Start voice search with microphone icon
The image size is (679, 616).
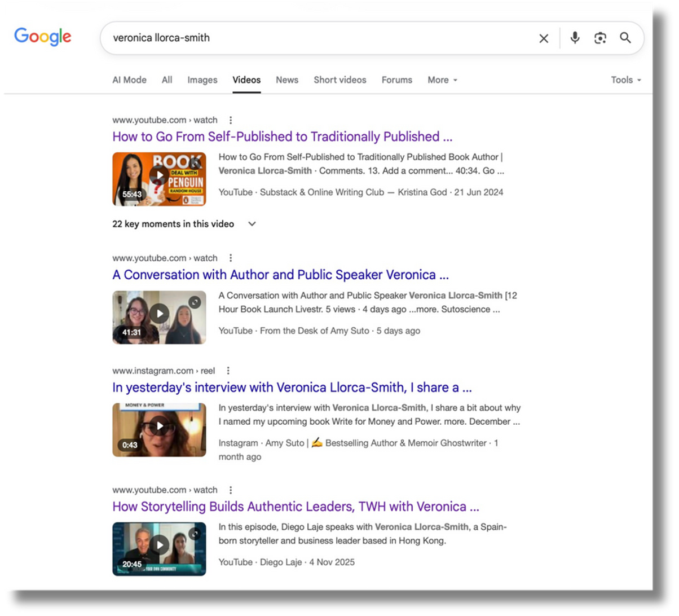point(575,38)
